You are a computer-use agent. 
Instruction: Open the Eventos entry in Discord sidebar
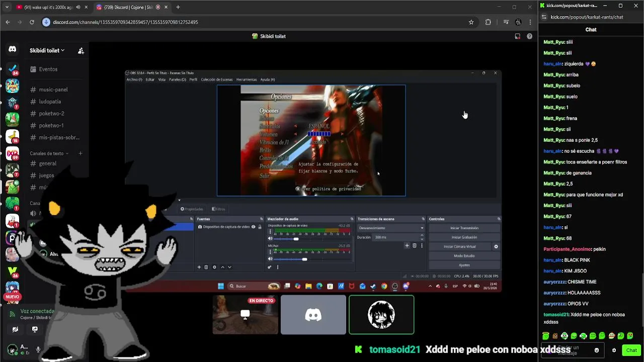48,69
